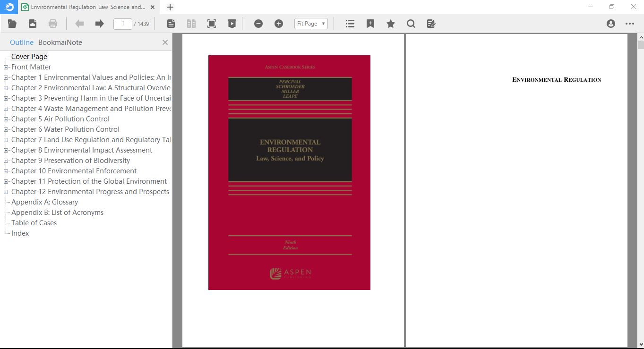Switch to two-page view
Screen dimensions: 644x349
click(x=191, y=24)
